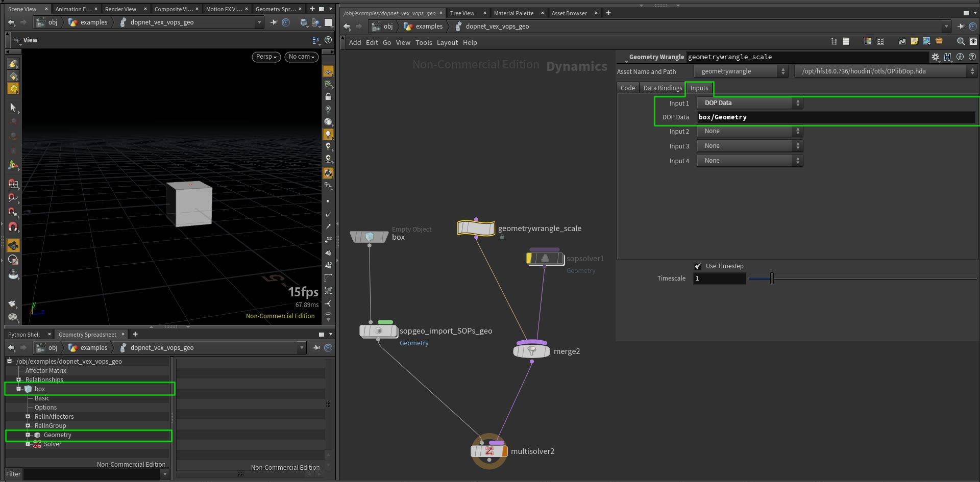Open the Persp viewport dropdown
The image size is (980, 482).
[x=266, y=57]
